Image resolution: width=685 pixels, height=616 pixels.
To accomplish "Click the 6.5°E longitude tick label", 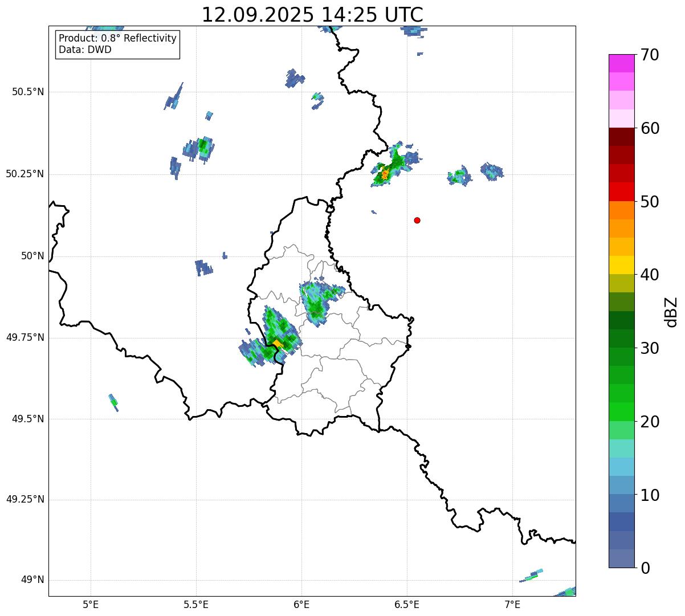I will point(407,604).
